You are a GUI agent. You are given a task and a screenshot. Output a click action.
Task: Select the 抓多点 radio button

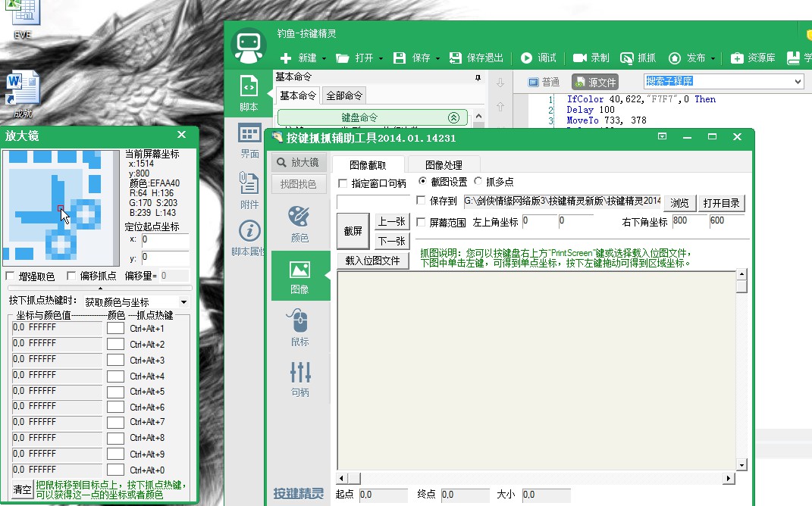click(x=478, y=182)
